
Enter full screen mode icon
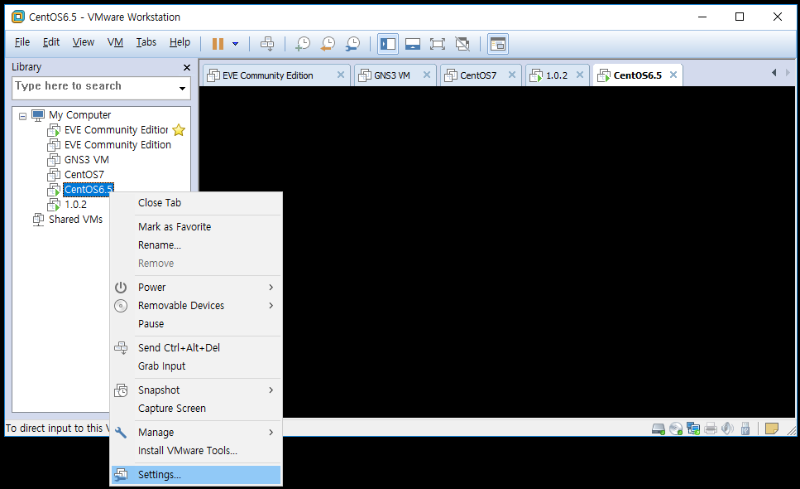(x=437, y=44)
